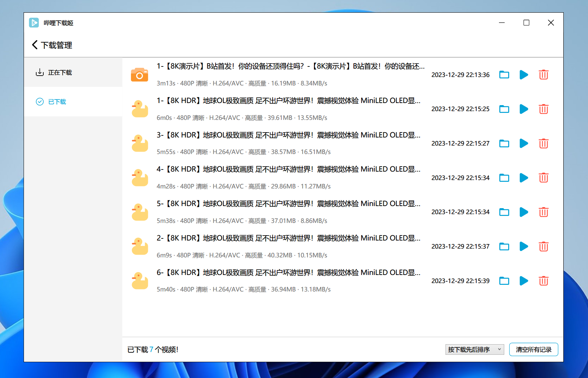This screenshot has height=378, width=588.
Task: Play the 8K演示片 video
Action: (524, 75)
